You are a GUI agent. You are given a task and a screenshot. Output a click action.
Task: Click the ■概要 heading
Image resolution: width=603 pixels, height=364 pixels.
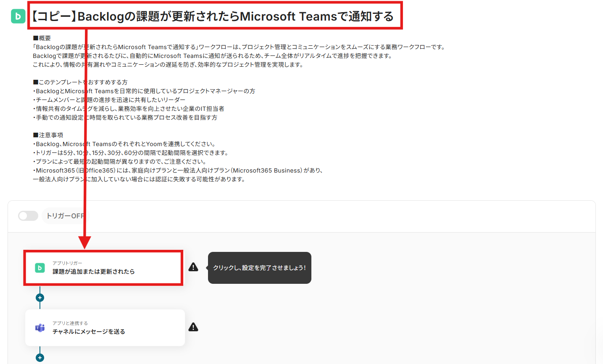pos(42,38)
